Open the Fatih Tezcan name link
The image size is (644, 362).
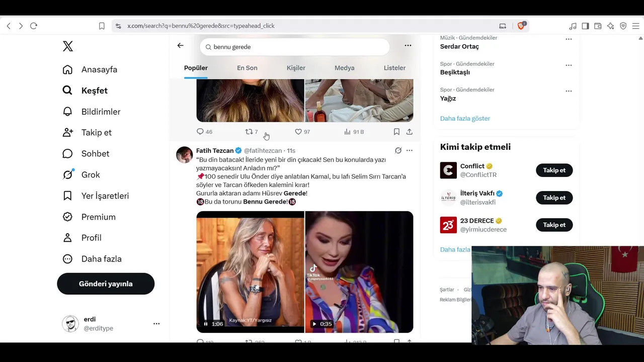point(215,151)
